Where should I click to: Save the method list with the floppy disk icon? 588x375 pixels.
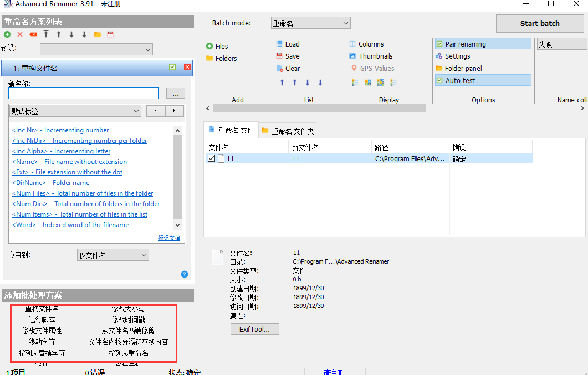110,34
